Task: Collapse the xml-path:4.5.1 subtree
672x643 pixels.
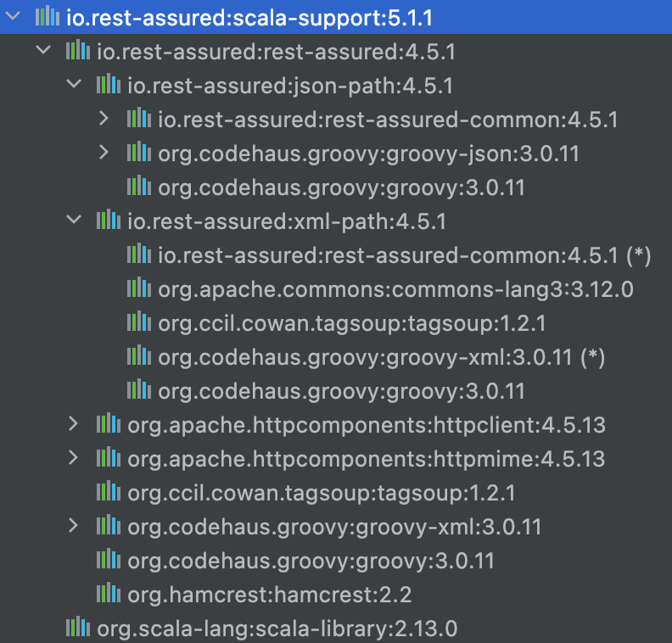Action: click(x=74, y=220)
